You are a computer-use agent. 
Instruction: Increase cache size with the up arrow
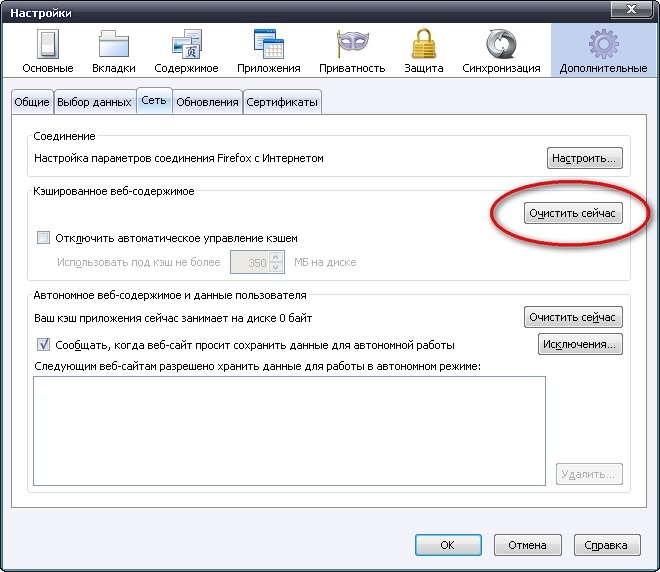(276, 257)
